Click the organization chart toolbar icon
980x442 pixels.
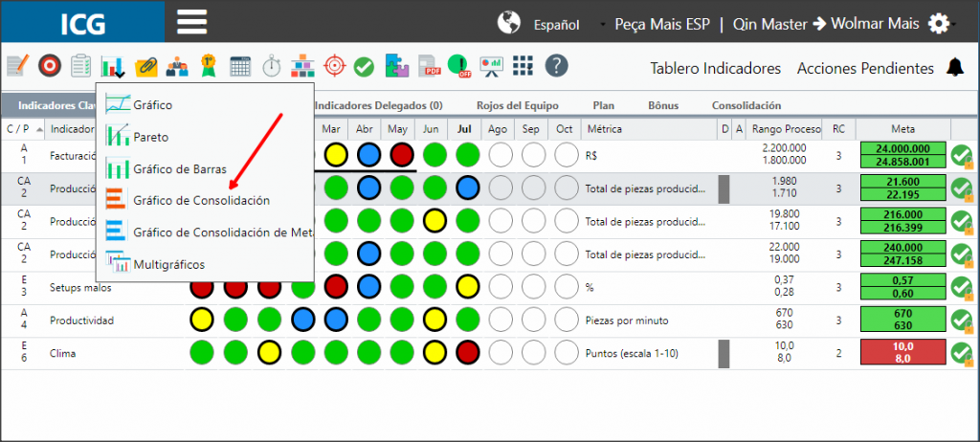(302, 65)
